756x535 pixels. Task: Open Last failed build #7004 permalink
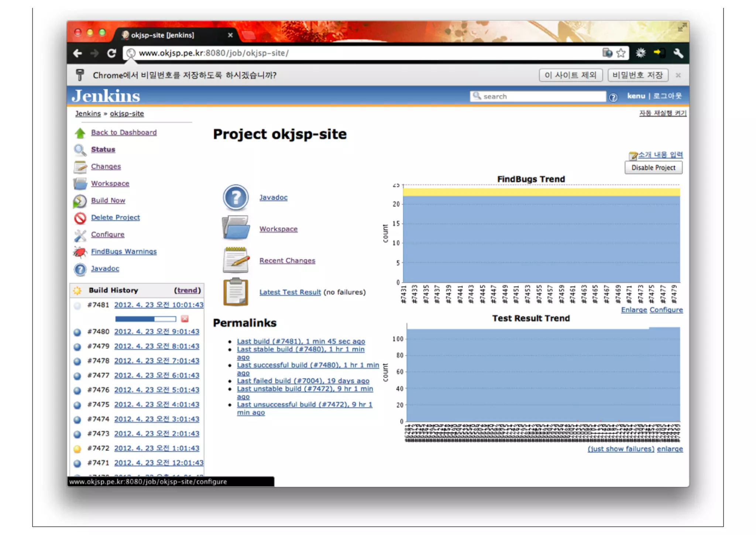[303, 381]
